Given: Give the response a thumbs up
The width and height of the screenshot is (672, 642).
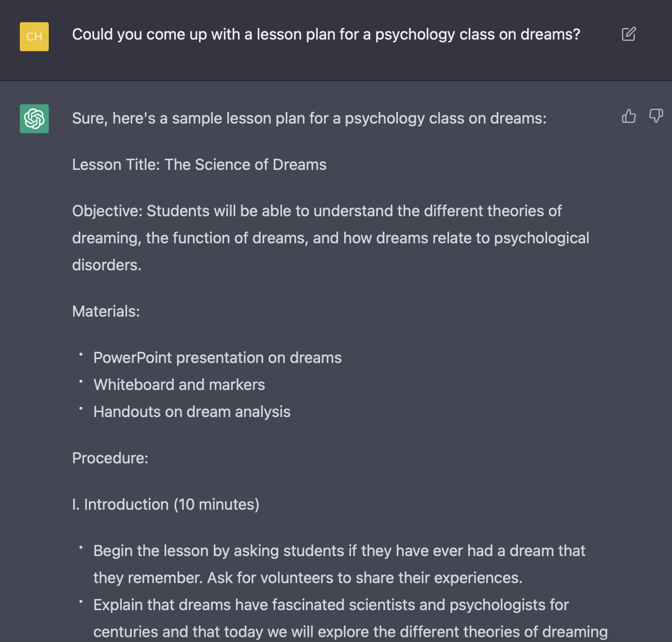Looking at the screenshot, I should point(629,116).
